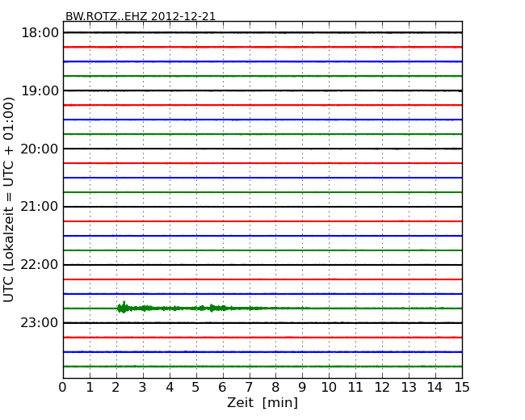Click the x-axis tick label 5

pyautogui.click(x=196, y=387)
